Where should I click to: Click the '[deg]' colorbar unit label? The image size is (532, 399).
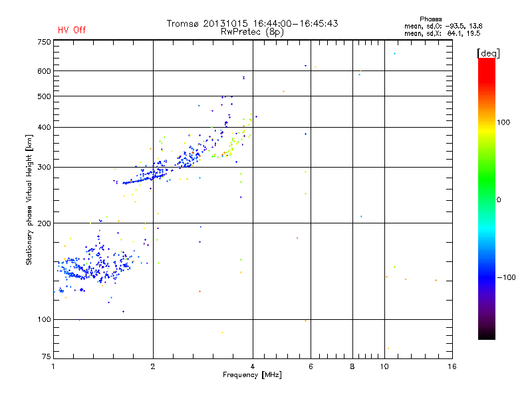[488, 53]
